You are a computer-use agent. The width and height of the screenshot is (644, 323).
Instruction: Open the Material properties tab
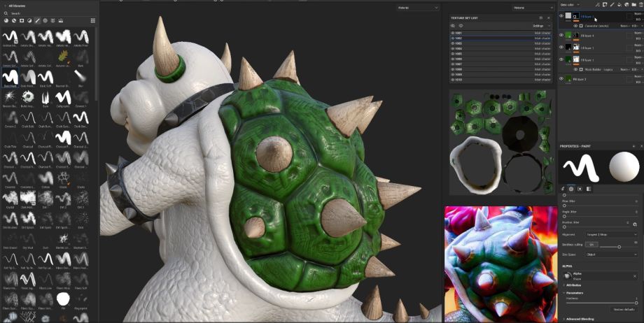tap(588, 189)
